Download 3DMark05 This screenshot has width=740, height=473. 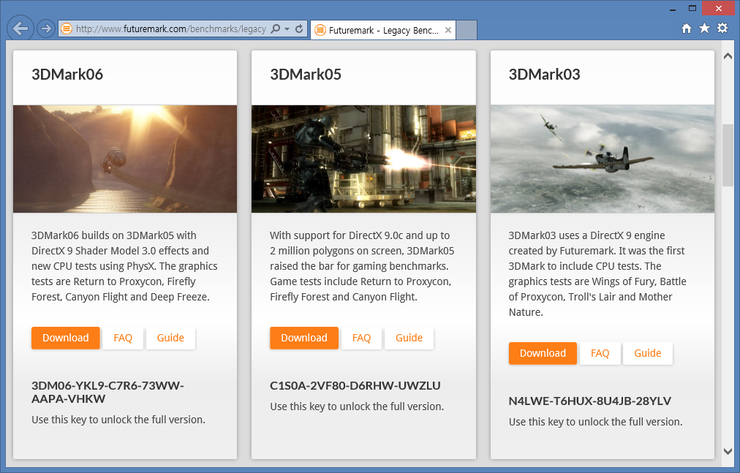coord(304,338)
